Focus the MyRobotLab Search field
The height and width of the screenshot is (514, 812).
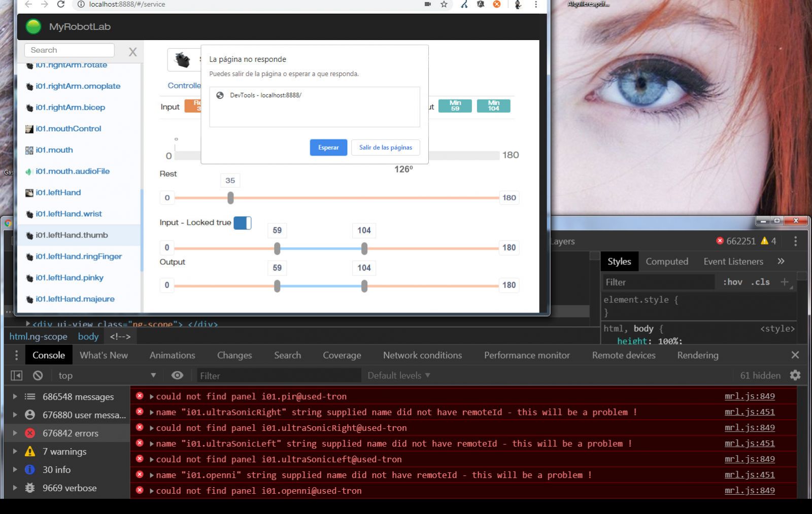click(x=70, y=50)
